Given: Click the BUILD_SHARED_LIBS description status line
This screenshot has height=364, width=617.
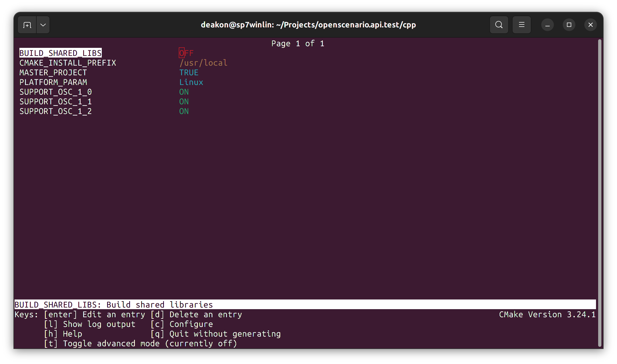Looking at the screenshot, I should [305, 305].
